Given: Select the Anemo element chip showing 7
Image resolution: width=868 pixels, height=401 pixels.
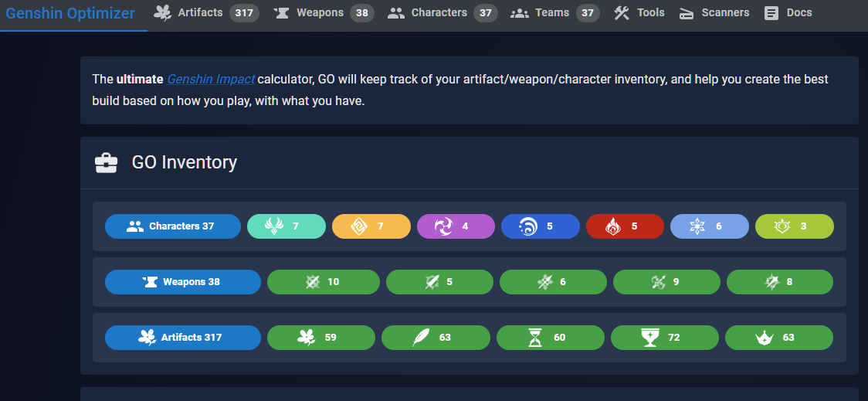Looking at the screenshot, I should pyautogui.click(x=287, y=226).
